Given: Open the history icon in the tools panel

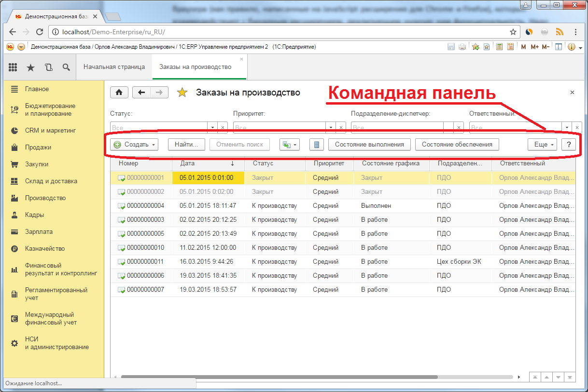Looking at the screenshot, I should [x=48, y=68].
